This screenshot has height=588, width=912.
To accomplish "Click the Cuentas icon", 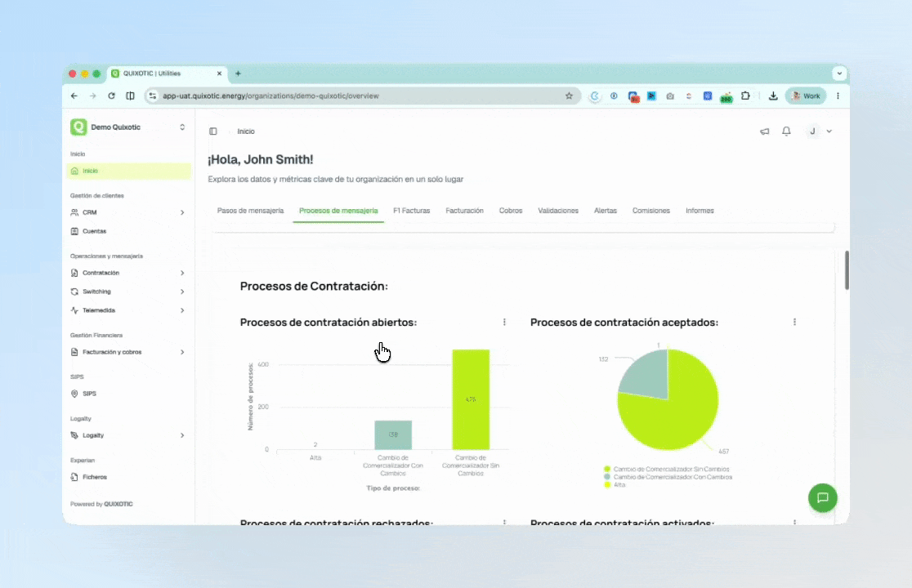I will click(74, 231).
